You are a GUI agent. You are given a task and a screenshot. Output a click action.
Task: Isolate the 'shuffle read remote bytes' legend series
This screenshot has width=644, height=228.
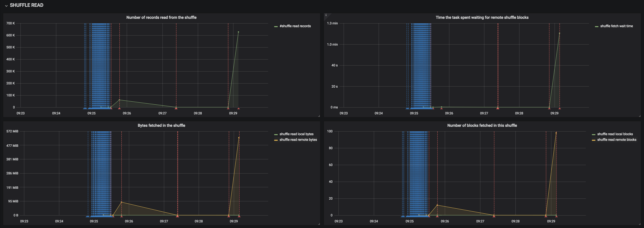pyautogui.click(x=298, y=140)
